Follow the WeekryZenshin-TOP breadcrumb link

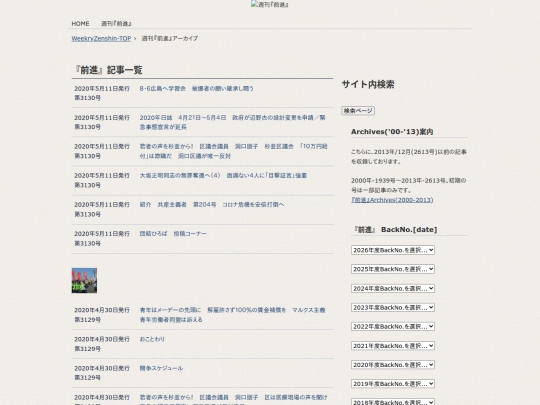pos(101,39)
